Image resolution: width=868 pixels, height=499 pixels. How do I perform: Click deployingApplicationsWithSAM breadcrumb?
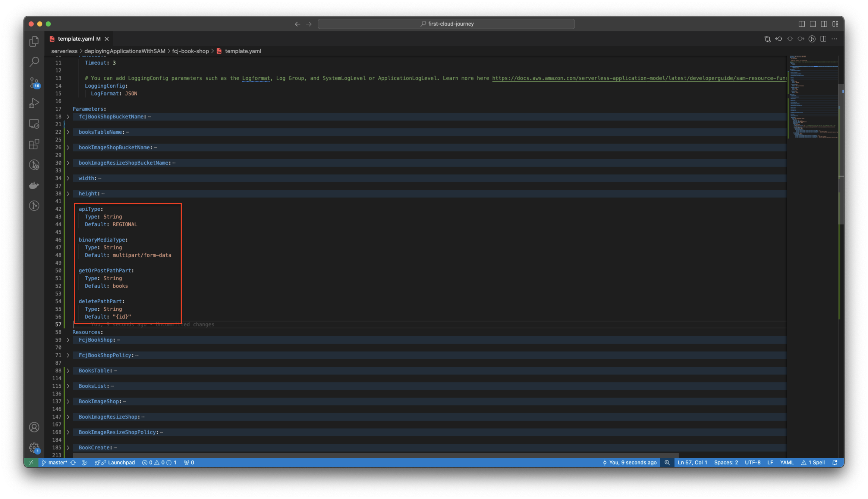[x=125, y=51]
